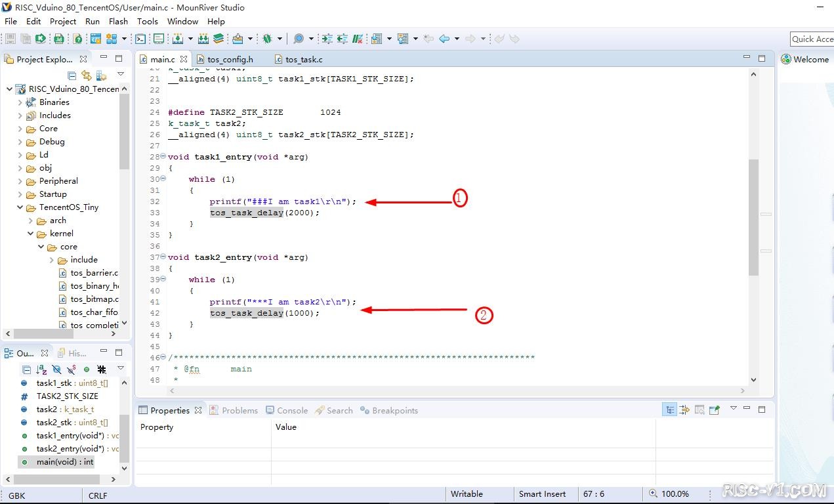Toggle Show Categories in Properties view
The height and width of the screenshot is (504, 834).
(x=669, y=410)
